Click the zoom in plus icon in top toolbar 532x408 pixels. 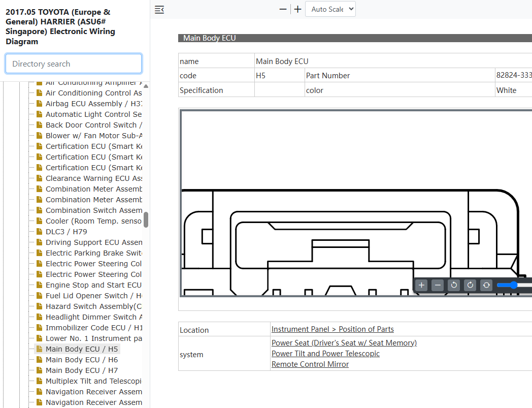pyautogui.click(x=297, y=9)
